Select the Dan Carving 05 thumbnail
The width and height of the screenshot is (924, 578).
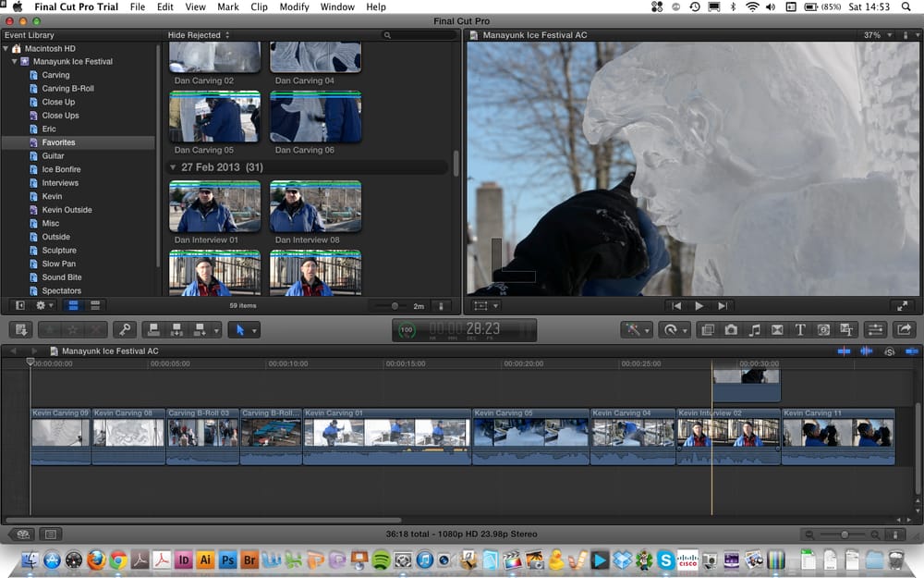pos(214,117)
